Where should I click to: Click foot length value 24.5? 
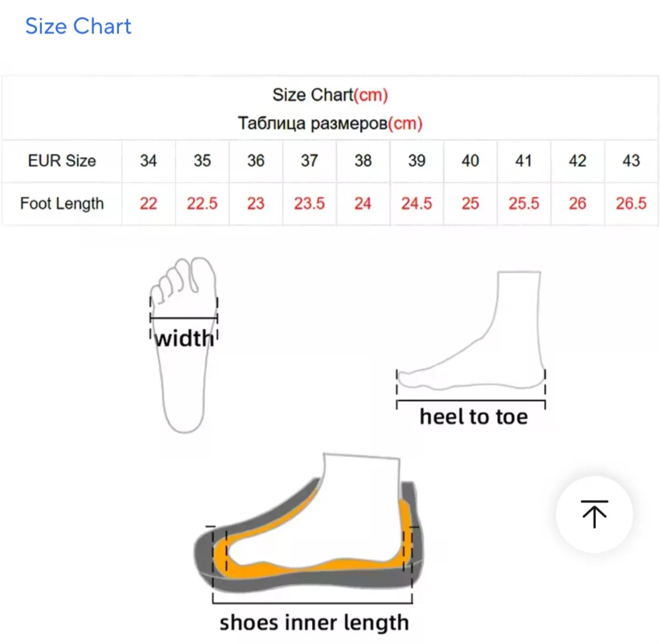coord(416,204)
